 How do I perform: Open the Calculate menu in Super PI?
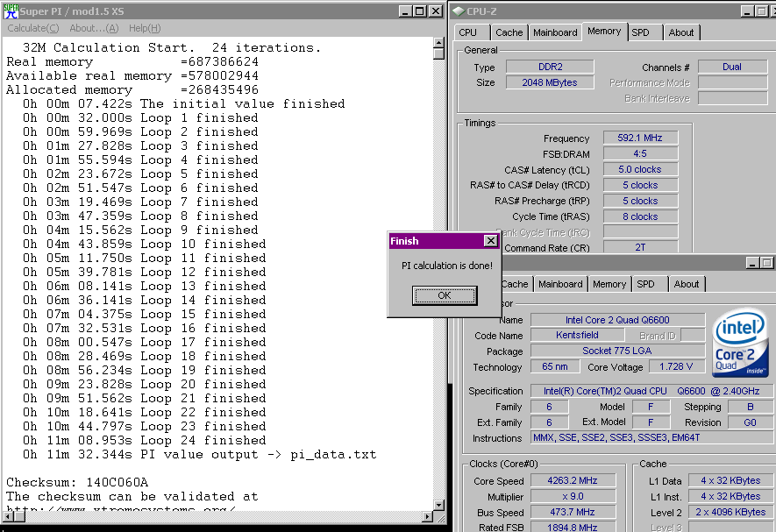[33, 28]
